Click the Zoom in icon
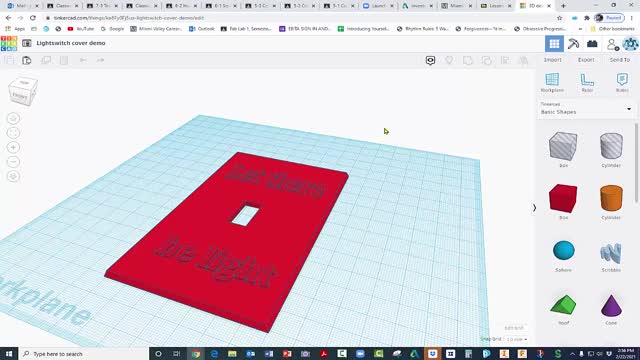The image size is (640, 360). pyautogui.click(x=13, y=147)
